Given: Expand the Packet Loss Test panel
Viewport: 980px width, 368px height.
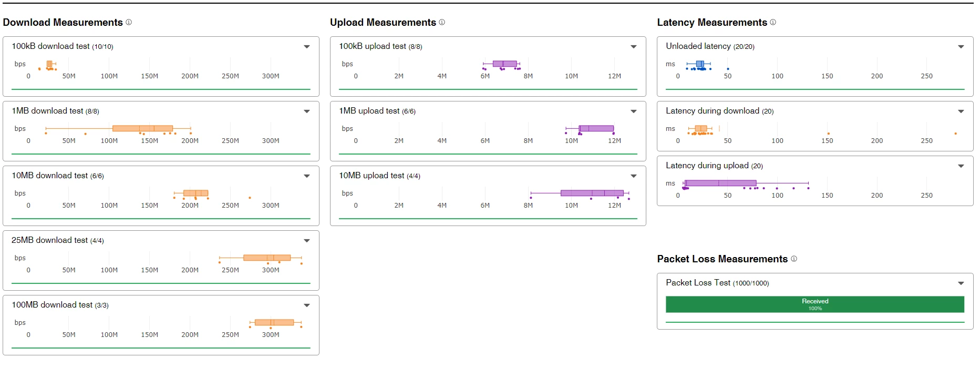Looking at the screenshot, I should click(x=961, y=283).
